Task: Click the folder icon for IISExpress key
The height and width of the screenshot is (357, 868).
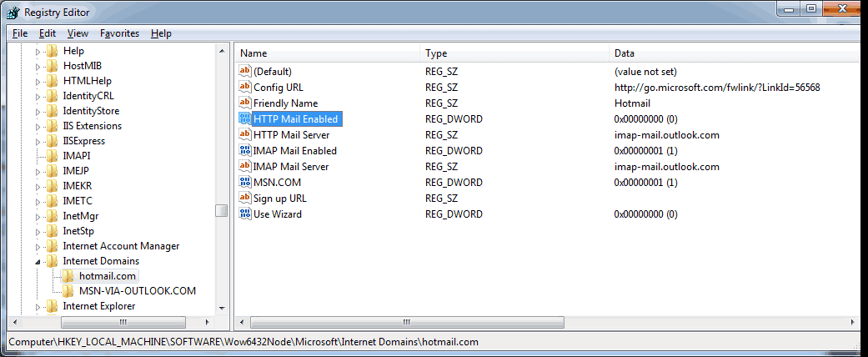Action: pyautogui.click(x=52, y=141)
